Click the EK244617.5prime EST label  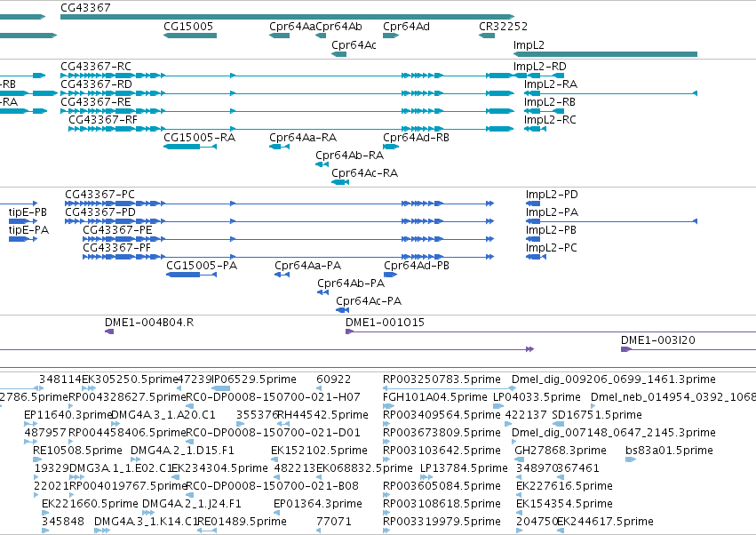click(605, 522)
